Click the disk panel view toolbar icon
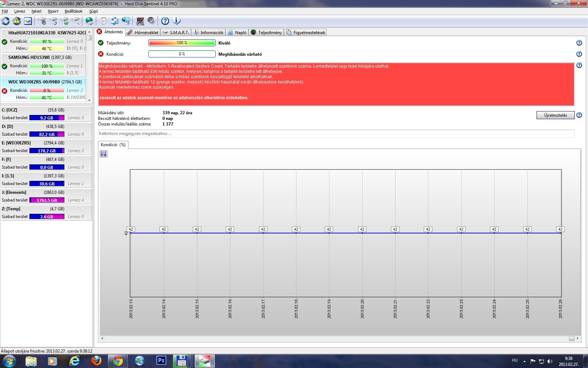This screenshot has height=368, width=588. pyautogui.click(x=28, y=21)
